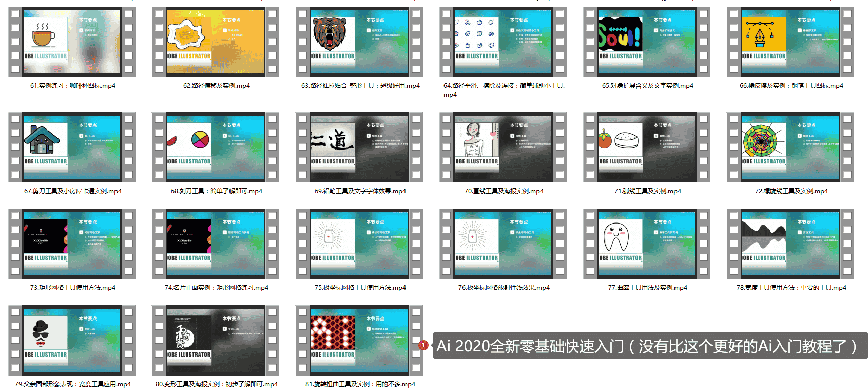The image size is (868, 391).
Task: Open thumbnail of video 64 路径平滑
Action: (x=503, y=42)
